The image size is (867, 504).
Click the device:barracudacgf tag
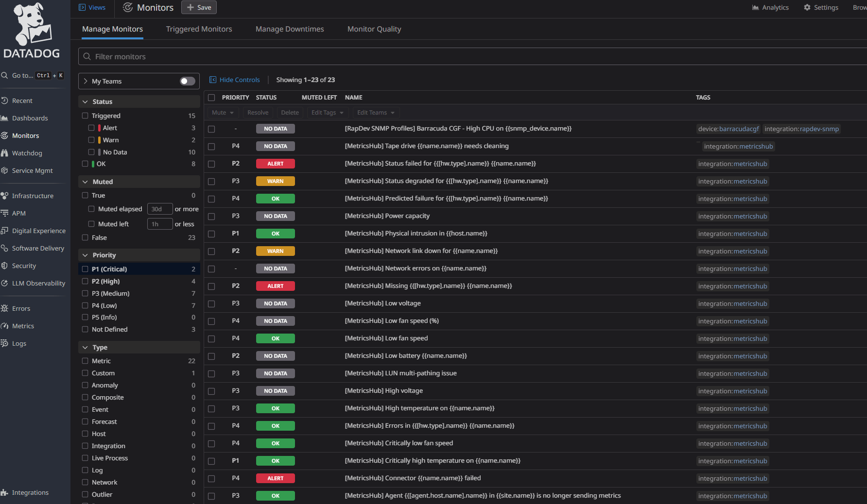[728, 129]
